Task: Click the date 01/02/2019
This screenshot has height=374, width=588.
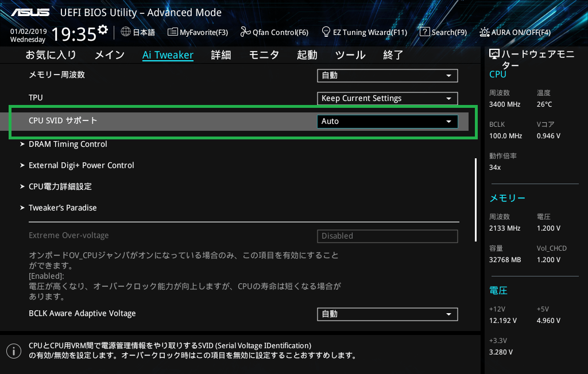Action: coord(29,32)
